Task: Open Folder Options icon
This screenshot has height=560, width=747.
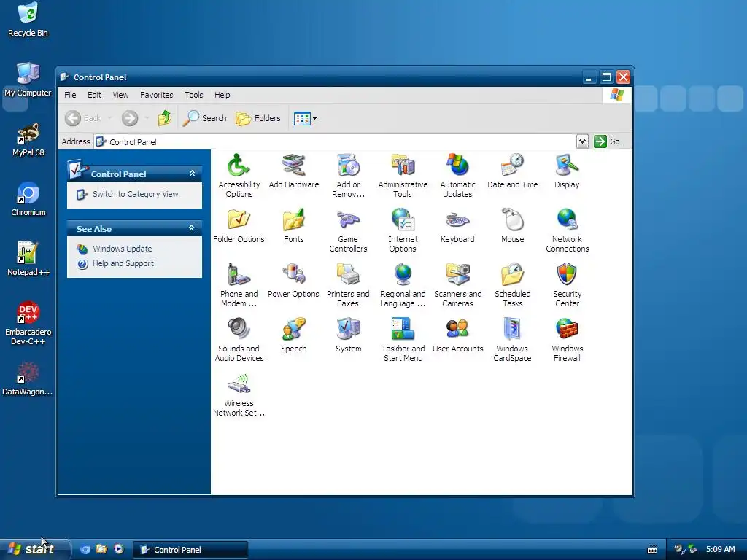Action: tap(239, 220)
